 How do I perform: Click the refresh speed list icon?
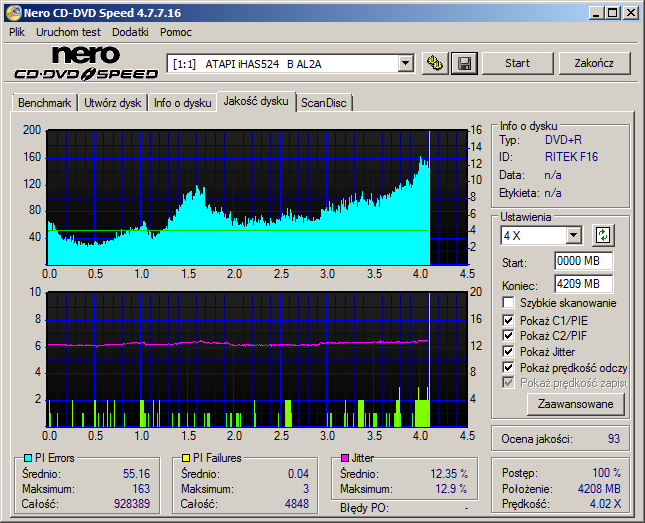click(603, 235)
